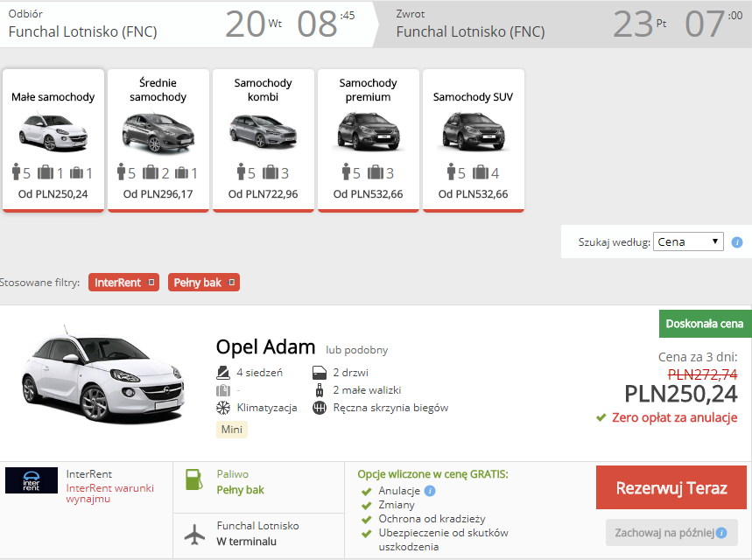
Task: Click the return time 07:00
Action: (713, 24)
